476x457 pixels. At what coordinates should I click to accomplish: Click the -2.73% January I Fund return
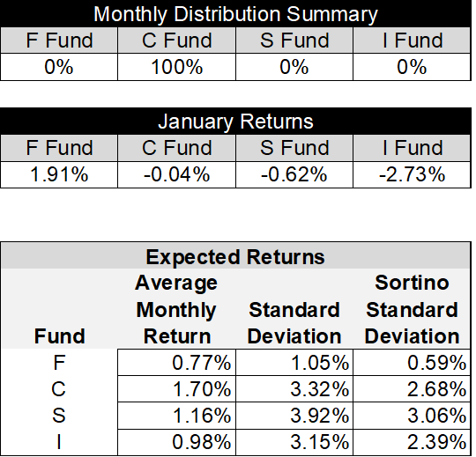click(x=412, y=174)
